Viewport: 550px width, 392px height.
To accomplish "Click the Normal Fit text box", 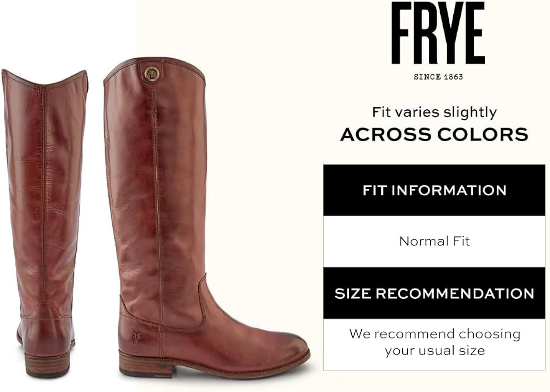I will point(434,241).
